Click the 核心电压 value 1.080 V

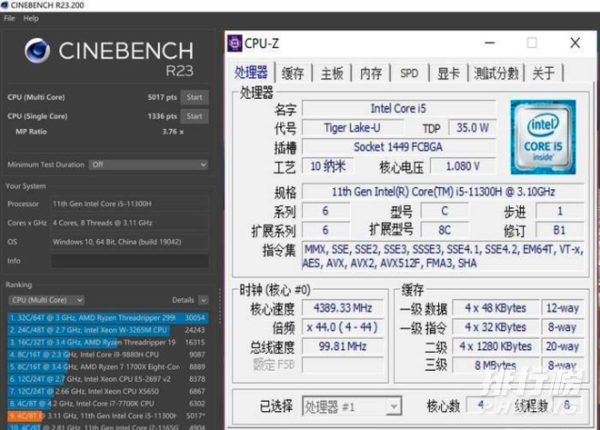click(x=463, y=166)
